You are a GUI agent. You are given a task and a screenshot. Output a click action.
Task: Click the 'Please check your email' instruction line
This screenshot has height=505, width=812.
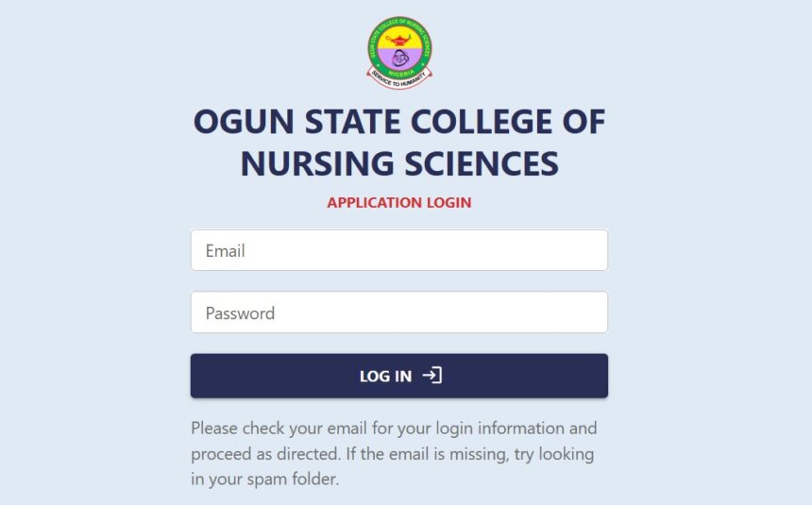coord(394,429)
